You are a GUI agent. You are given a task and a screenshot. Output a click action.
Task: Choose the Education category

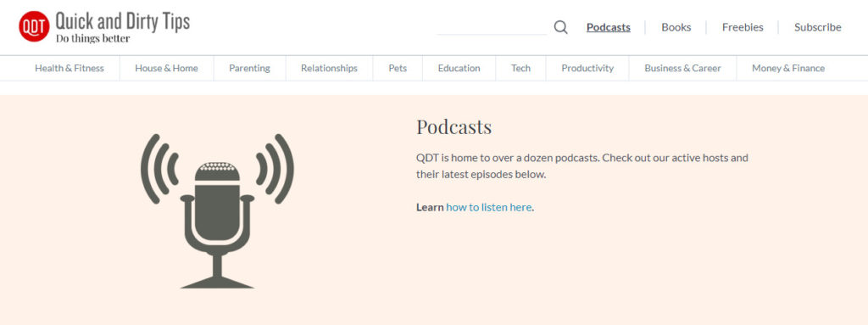coord(459,68)
